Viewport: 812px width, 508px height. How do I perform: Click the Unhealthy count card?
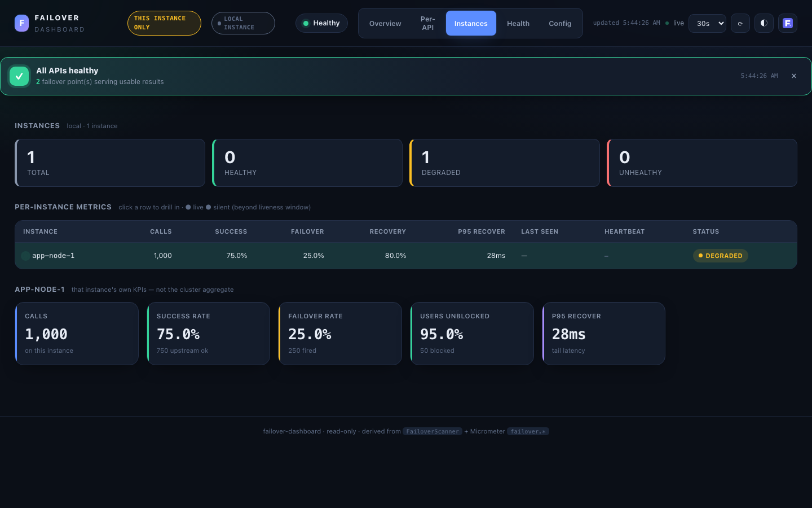(x=702, y=163)
